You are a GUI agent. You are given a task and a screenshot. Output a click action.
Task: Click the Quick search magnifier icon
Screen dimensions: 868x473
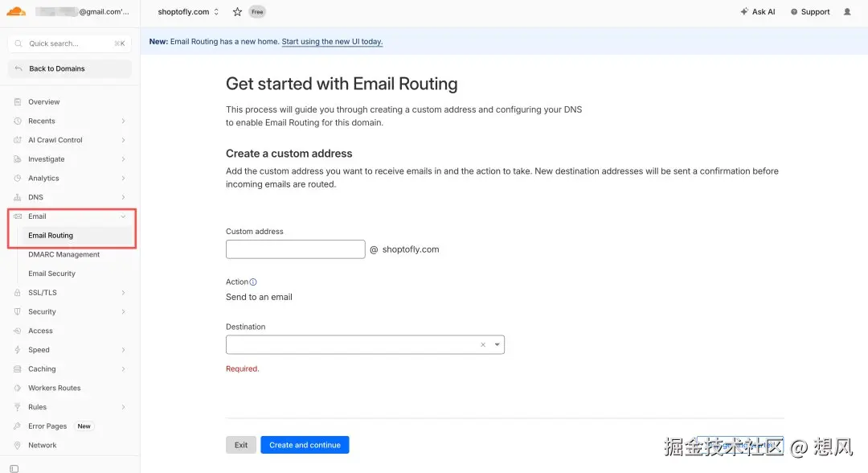[x=18, y=43]
